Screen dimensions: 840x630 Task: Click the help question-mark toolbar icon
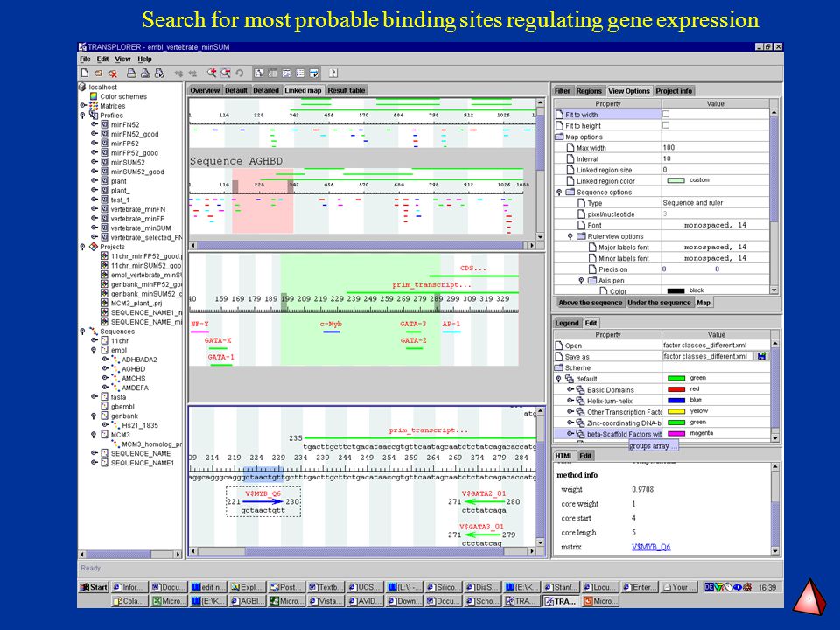click(x=333, y=73)
